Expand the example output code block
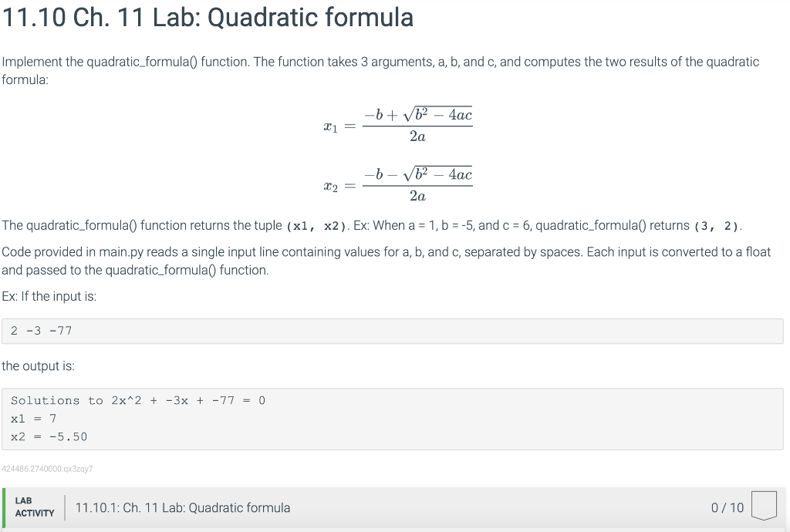 [x=395, y=418]
